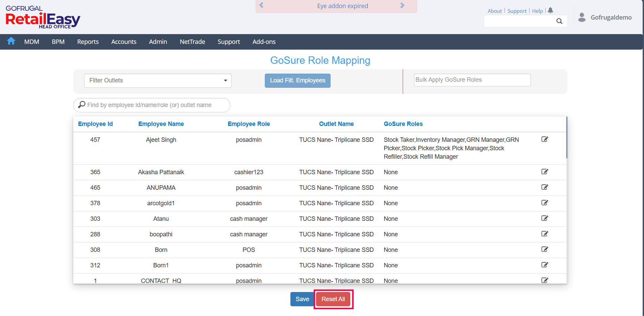The width and height of the screenshot is (644, 316).
Task: Open the notifications bell icon
Action: (x=550, y=10)
